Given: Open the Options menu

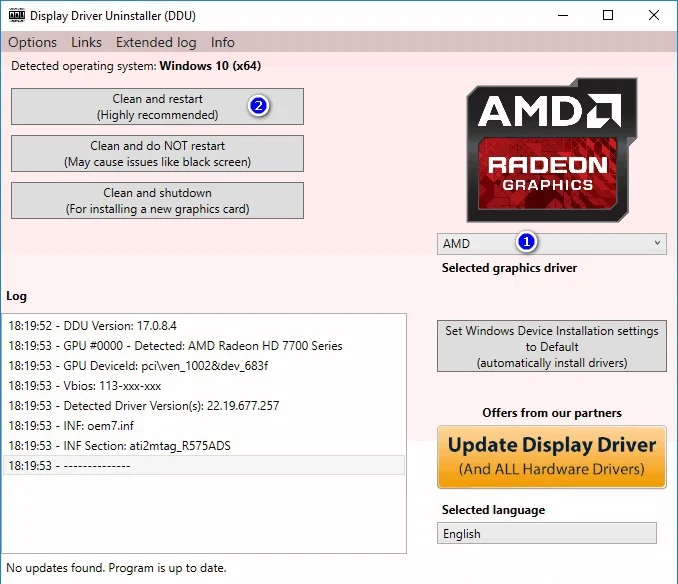Looking at the screenshot, I should coord(33,42).
